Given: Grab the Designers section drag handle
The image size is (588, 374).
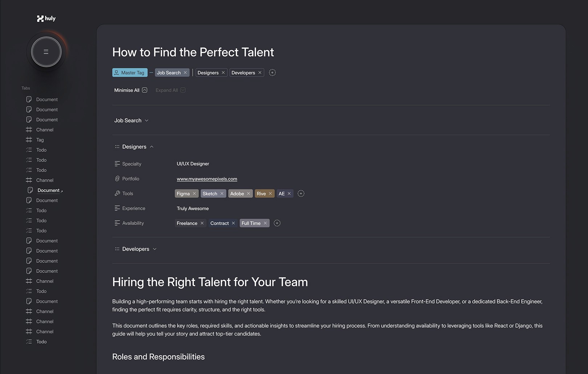Looking at the screenshot, I should click(117, 147).
